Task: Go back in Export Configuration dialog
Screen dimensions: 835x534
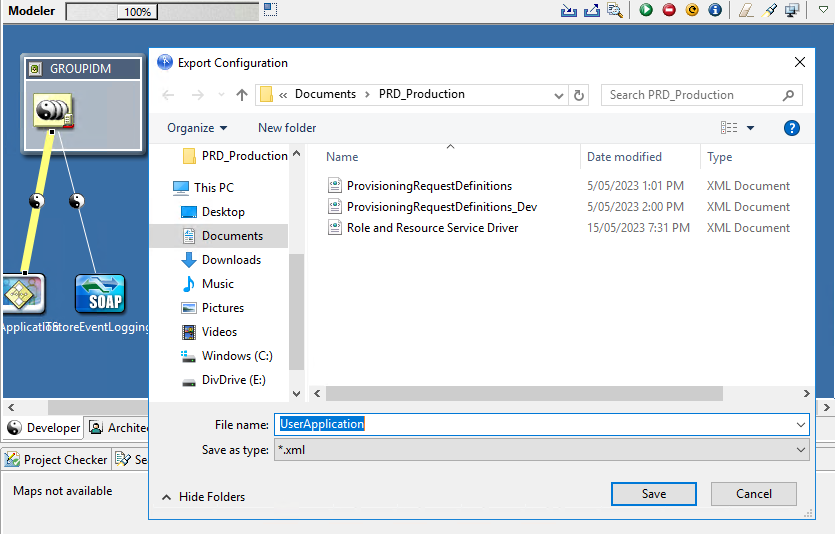Action: 168,95
